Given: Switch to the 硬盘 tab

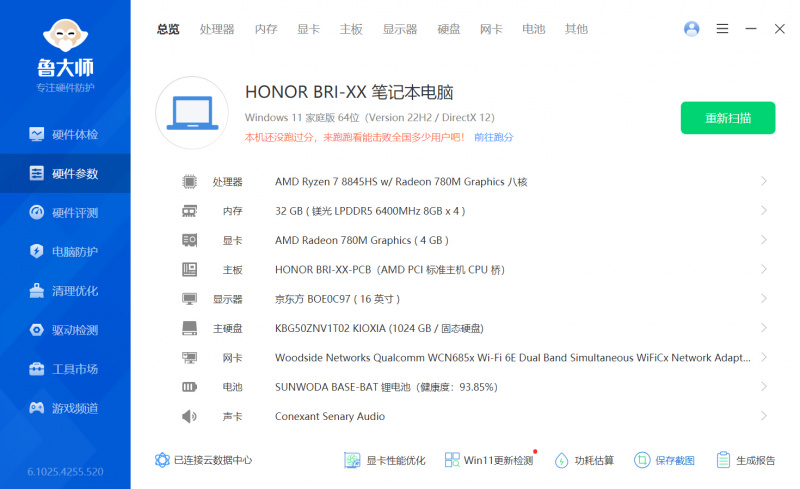Looking at the screenshot, I should pyautogui.click(x=449, y=29).
